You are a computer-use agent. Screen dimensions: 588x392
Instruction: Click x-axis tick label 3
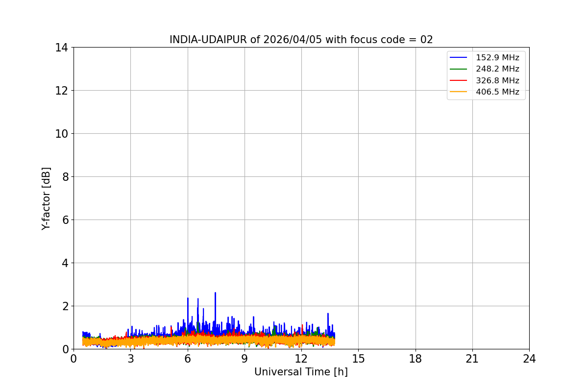tap(130, 359)
